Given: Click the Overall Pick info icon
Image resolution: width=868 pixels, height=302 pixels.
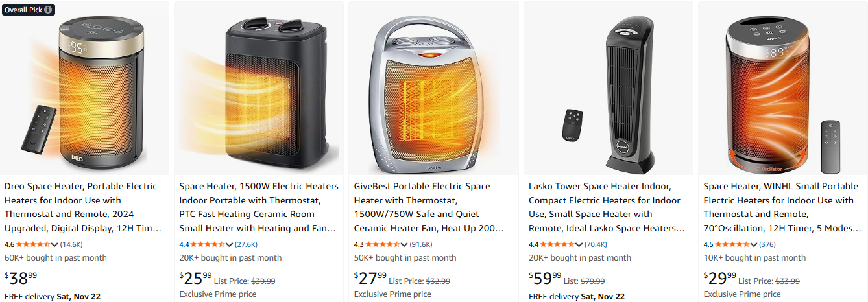Looking at the screenshot, I should click(x=49, y=10).
